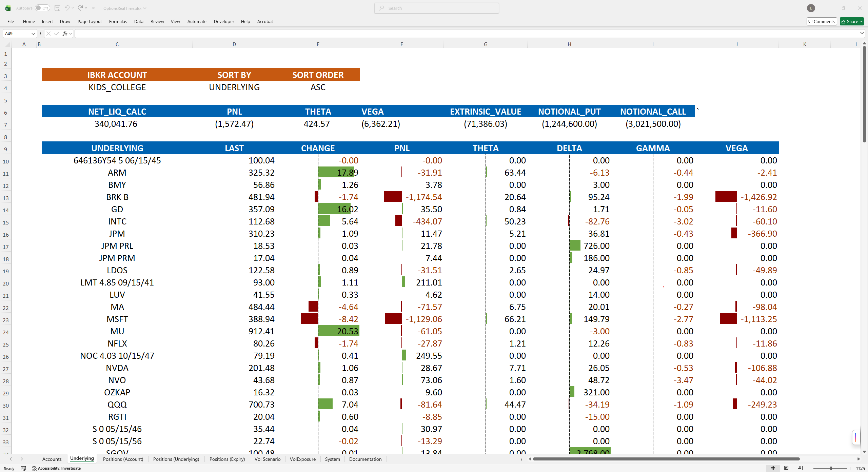Click the Select All corner triangle
Viewport: 868px width, 472px height.
tap(7, 44)
